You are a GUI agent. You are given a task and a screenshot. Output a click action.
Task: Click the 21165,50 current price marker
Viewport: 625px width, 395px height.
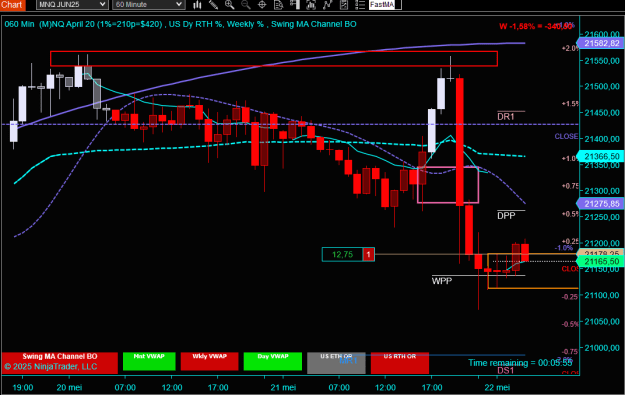[x=601, y=261]
